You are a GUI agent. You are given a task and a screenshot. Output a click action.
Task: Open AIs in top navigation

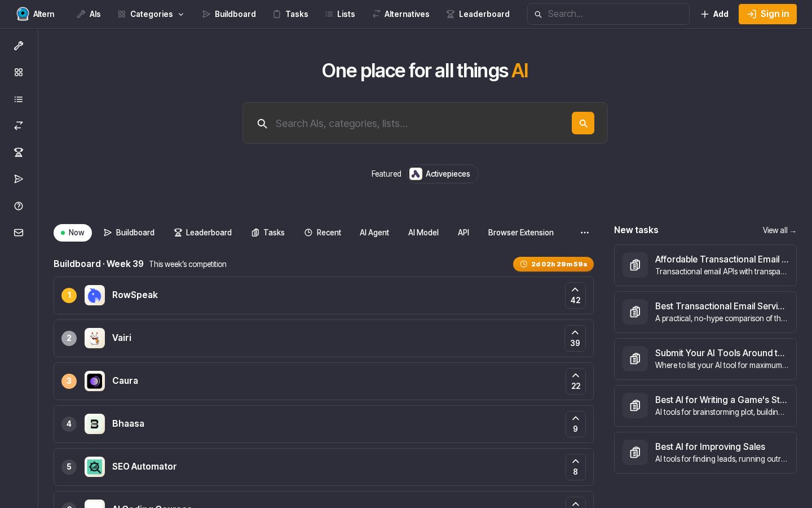point(89,14)
